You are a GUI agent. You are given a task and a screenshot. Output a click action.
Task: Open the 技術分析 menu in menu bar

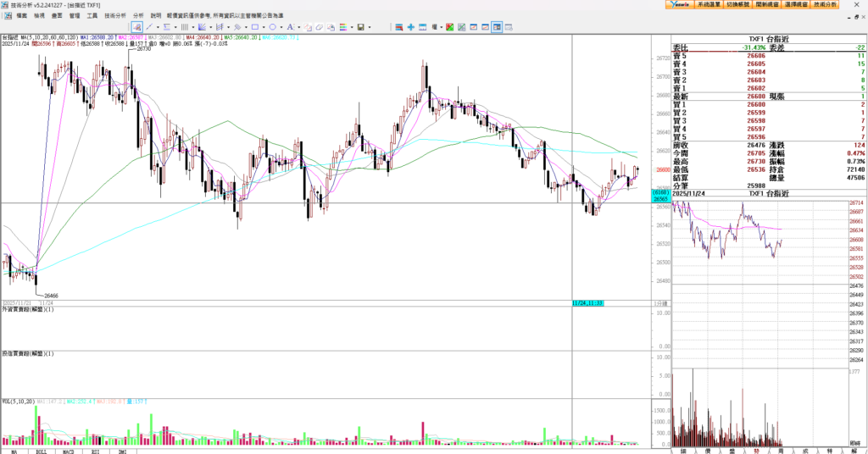[x=115, y=15]
